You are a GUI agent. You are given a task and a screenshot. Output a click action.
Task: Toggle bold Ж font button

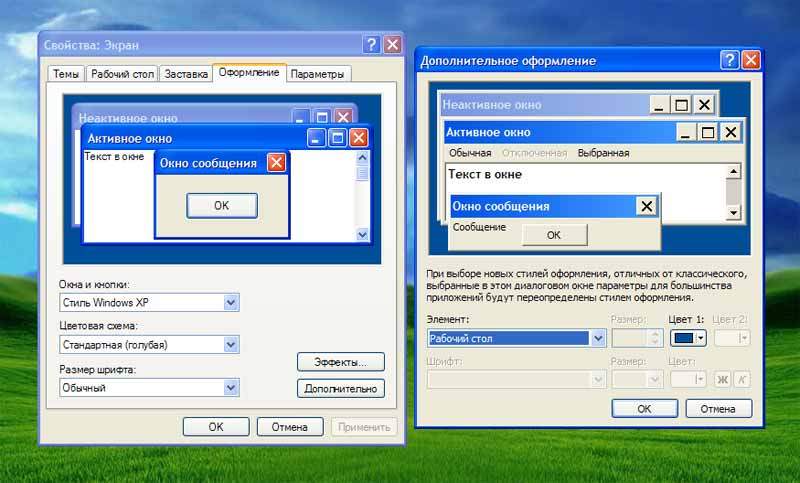[x=722, y=379]
